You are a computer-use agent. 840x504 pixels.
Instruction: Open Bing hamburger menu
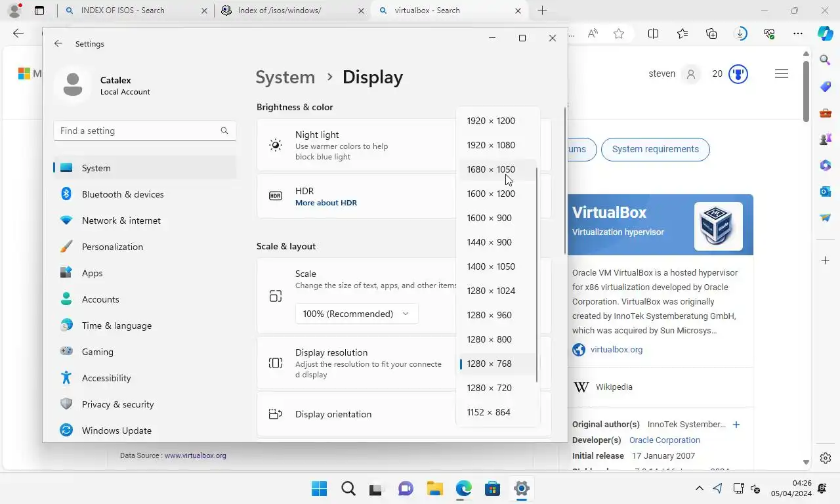pos(782,74)
